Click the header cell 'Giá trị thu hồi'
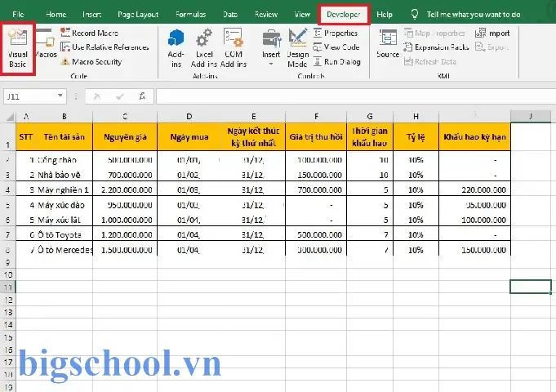 [x=316, y=137]
